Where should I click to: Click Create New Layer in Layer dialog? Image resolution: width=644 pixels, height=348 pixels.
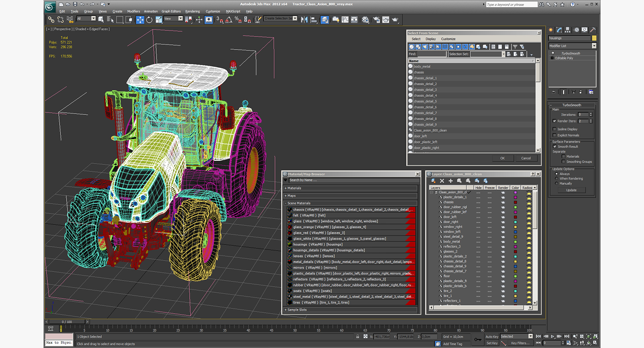click(x=433, y=181)
